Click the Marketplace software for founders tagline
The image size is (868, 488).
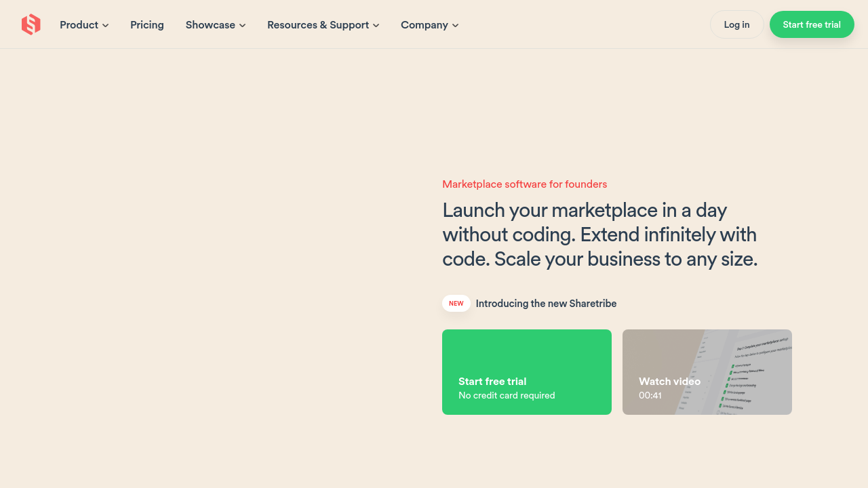(524, 184)
